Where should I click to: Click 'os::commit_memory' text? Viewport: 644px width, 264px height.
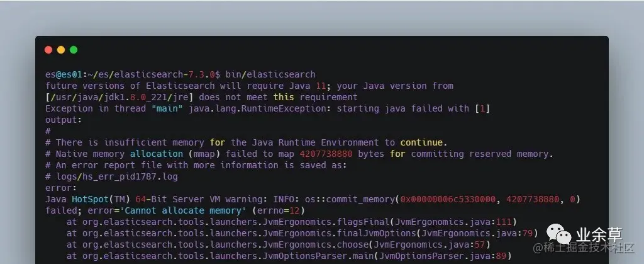tap(350, 200)
